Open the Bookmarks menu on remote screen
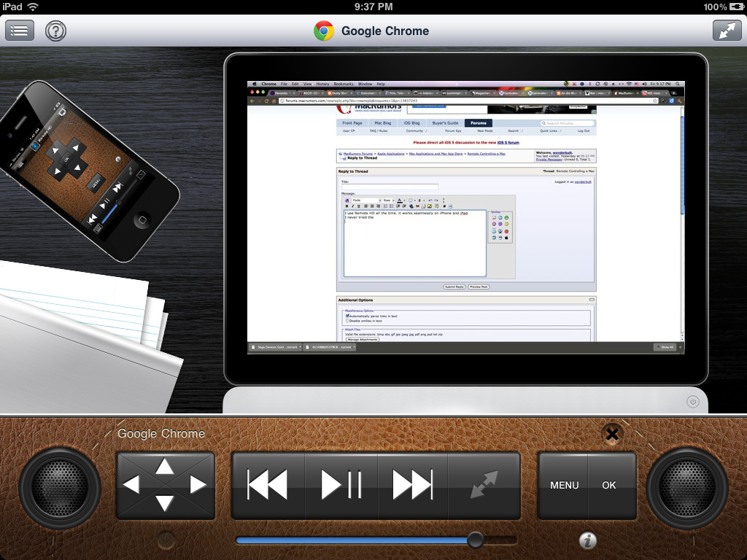The height and width of the screenshot is (560, 747). pyautogui.click(x=344, y=84)
